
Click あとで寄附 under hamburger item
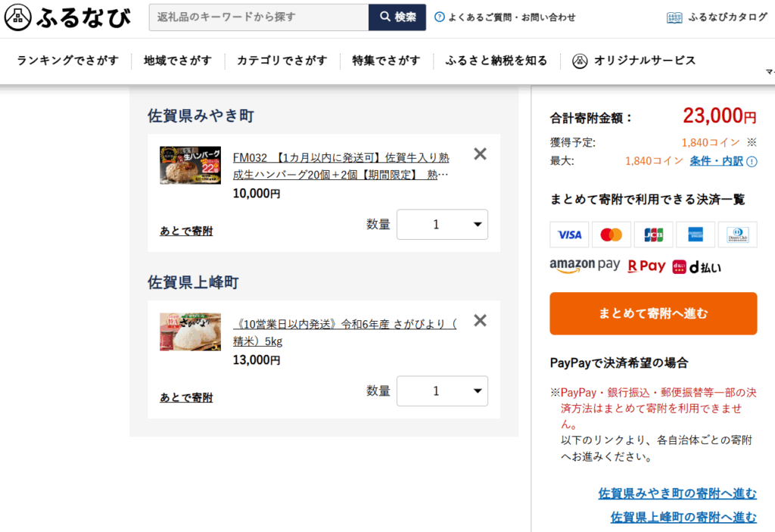[186, 231]
